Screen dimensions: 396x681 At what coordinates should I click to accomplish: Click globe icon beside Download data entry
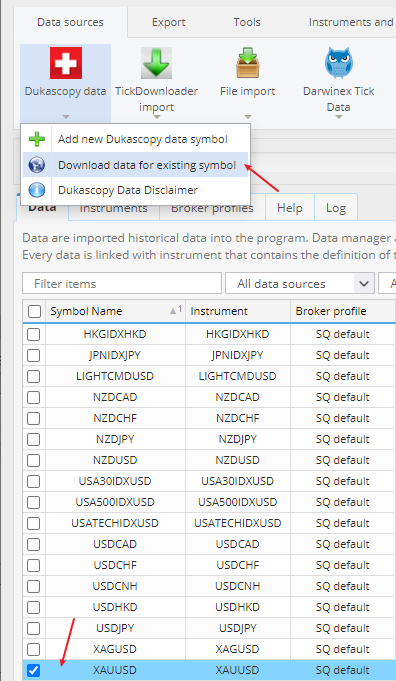[x=37, y=165]
